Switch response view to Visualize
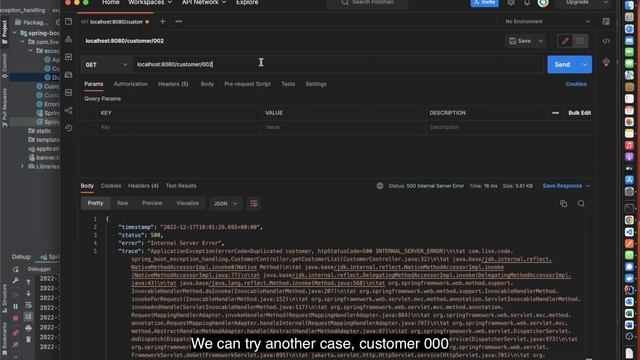640x360 pixels. coord(187,203)
